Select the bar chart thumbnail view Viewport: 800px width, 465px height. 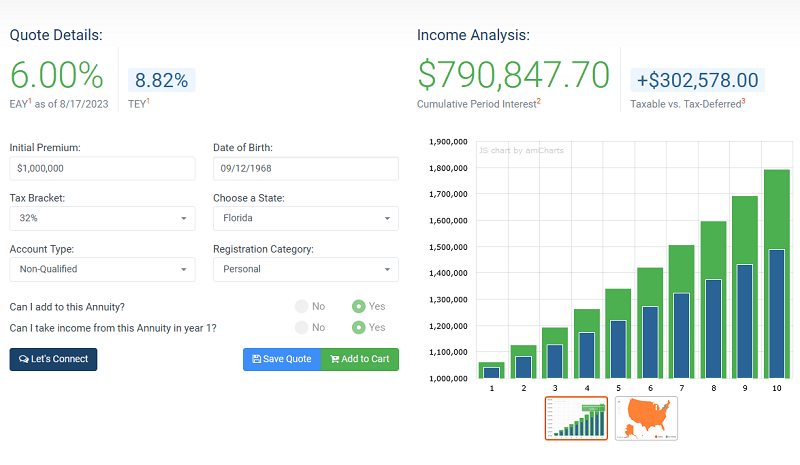(x=576, y=418)
